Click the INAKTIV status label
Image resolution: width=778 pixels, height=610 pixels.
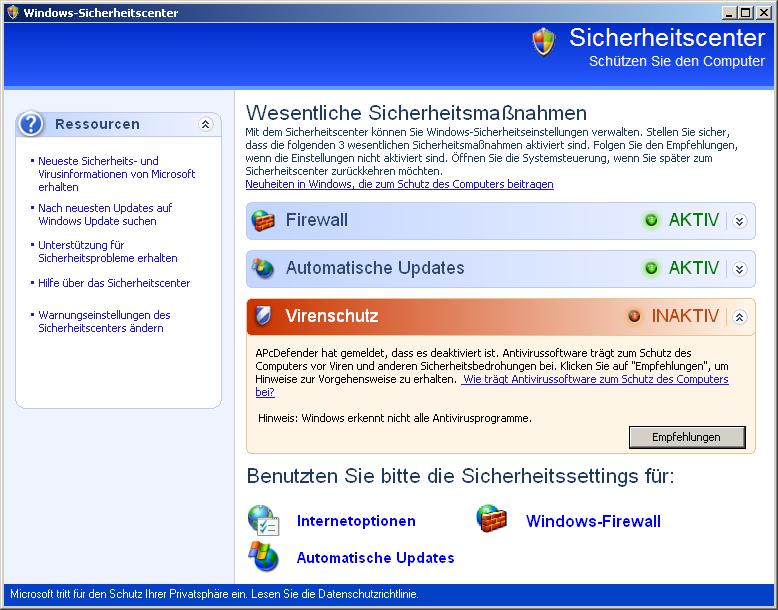click(x=685, y=316)
